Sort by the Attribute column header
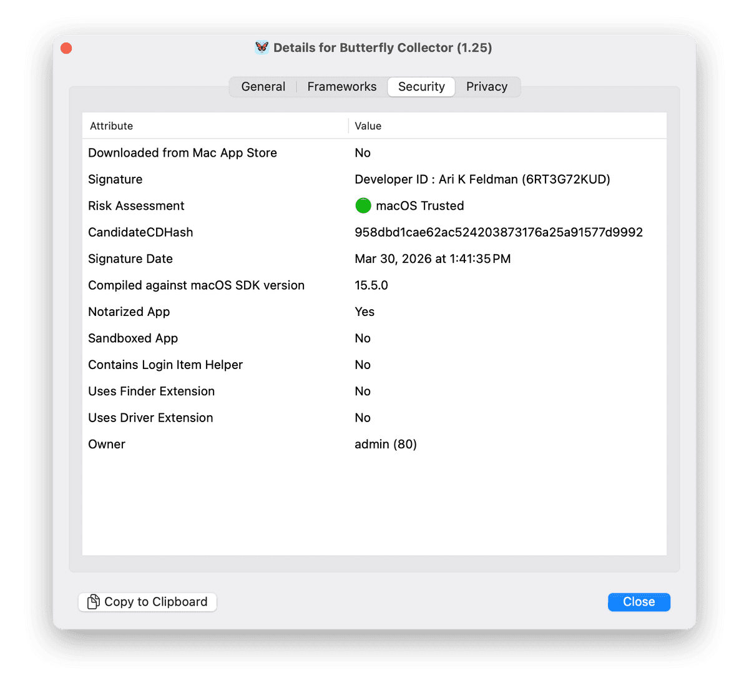This screenshot has width=749, height=700. [112, 126]
